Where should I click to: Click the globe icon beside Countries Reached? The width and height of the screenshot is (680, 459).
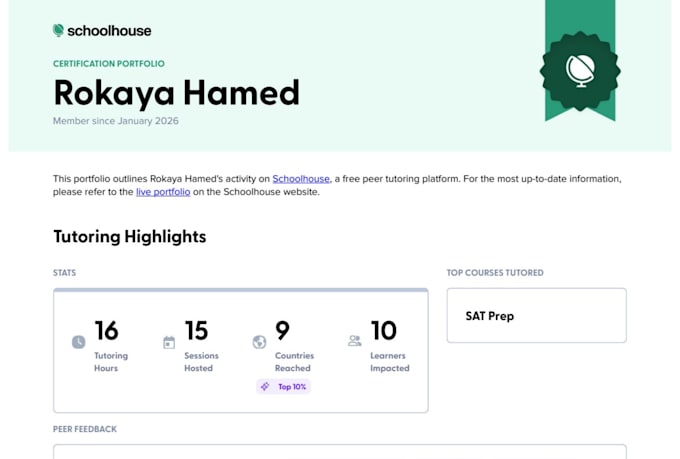click(259, 342)
